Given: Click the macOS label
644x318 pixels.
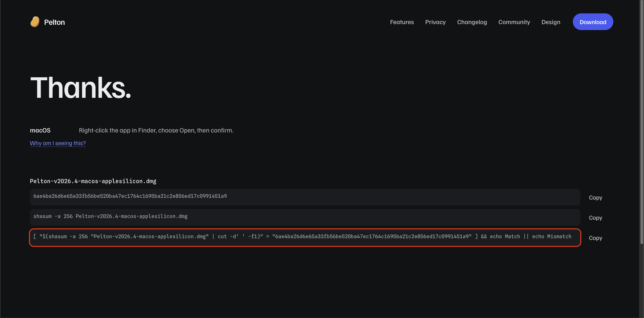Looking at the screenshot, I should (40, 130).
